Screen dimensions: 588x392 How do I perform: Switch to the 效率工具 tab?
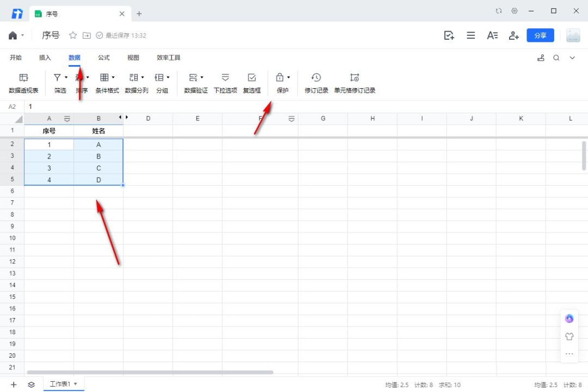pyautogui.click(x=168, y=58)
